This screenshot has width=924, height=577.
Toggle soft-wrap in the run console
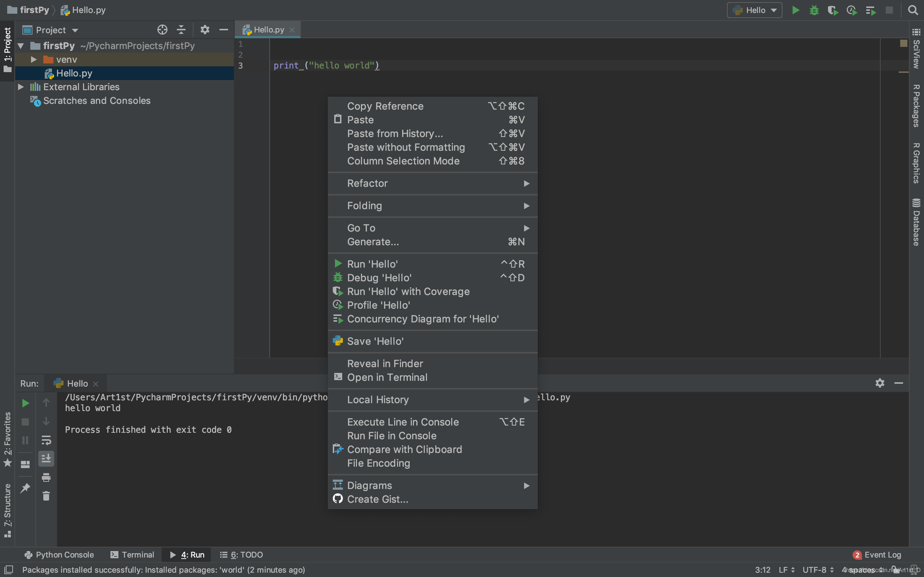click(46, 440)
